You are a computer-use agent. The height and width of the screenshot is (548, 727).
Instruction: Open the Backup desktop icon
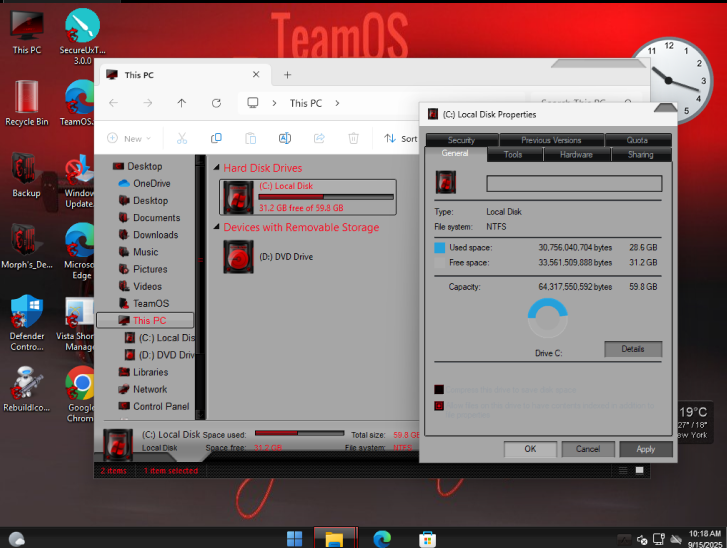pos(26,175)
